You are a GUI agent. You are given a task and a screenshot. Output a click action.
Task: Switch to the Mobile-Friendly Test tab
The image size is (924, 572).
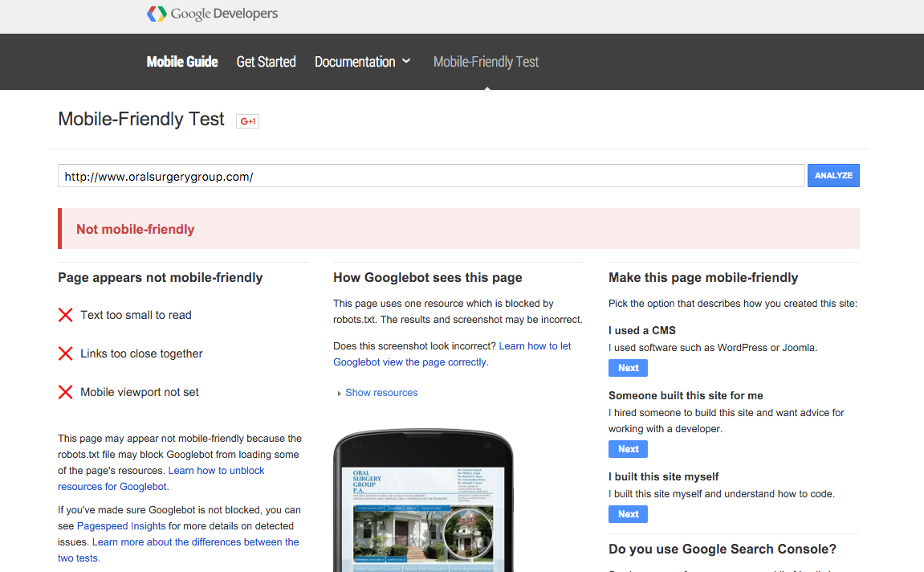486,62
